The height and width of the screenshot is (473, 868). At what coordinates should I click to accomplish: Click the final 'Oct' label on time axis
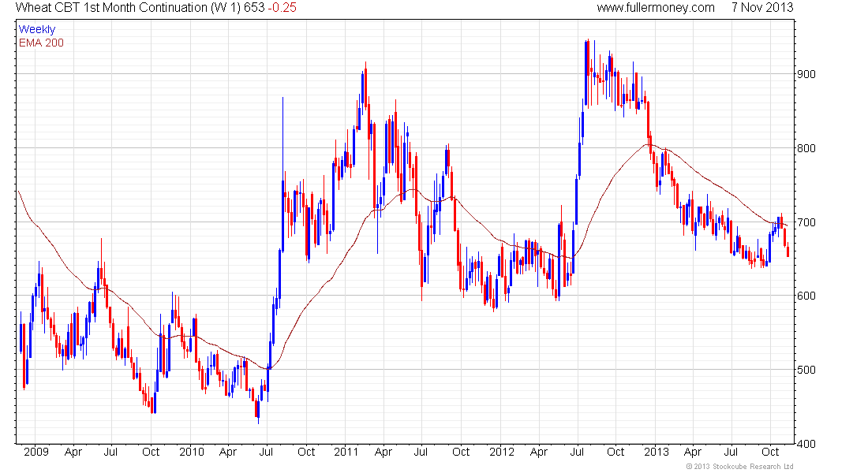(x=771, y=452)
